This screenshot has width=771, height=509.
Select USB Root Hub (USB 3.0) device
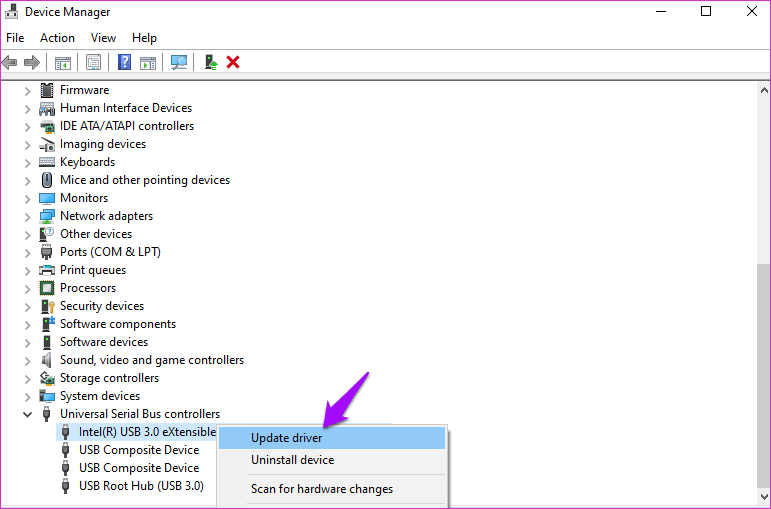(x=141, y=486)
